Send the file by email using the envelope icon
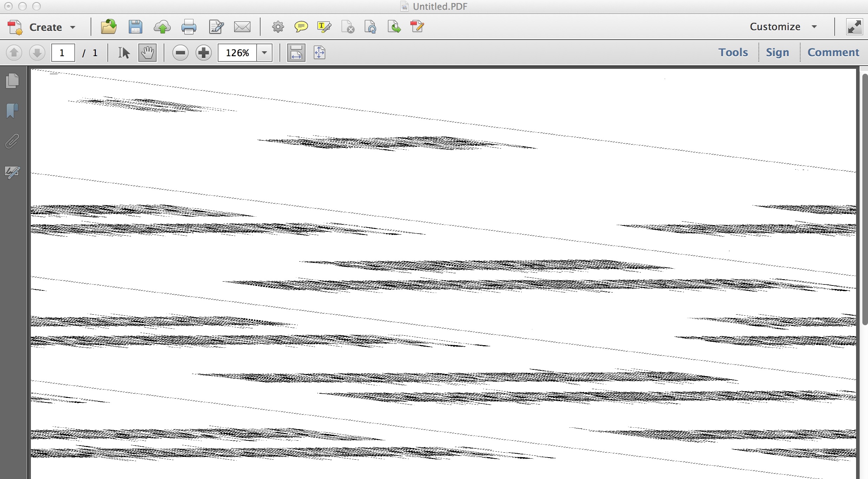Viewport: 868px width, 479px height. tap(242, 27)
